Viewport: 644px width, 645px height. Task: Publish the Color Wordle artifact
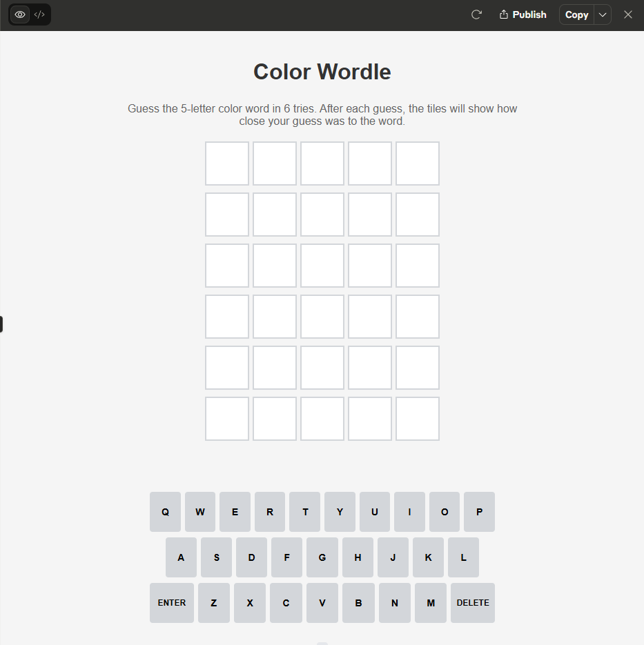coord(523,14)
